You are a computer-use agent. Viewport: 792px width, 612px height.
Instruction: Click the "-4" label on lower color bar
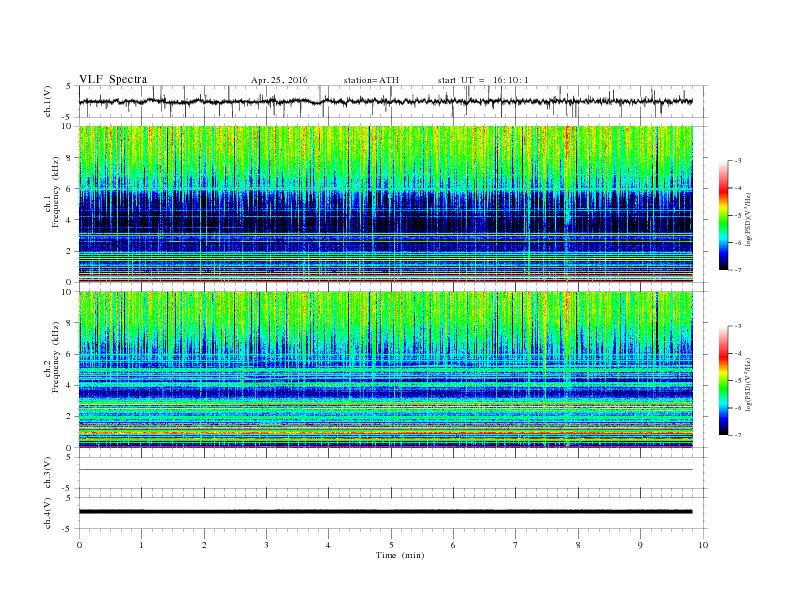click(x=738, y=353)
